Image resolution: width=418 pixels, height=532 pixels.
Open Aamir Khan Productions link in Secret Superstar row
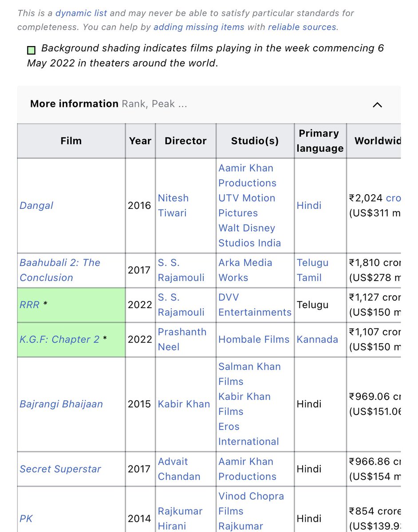click(x=247, y=469)
